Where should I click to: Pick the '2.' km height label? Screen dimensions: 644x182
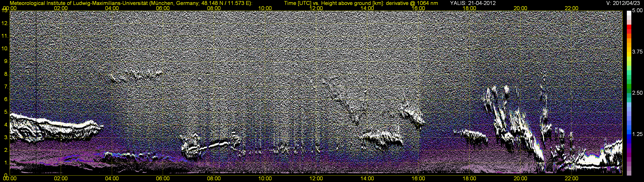6,150
